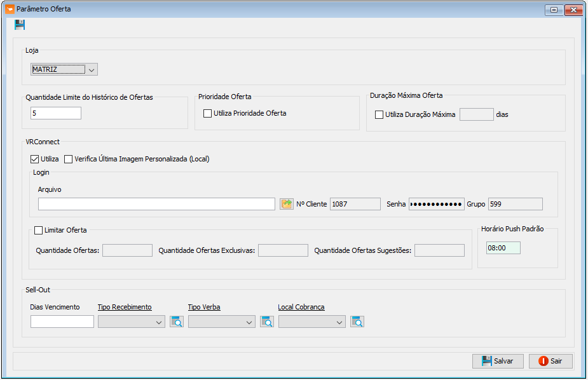Image resolution: width=588 pixels, height=380 pixels.
Task: Follow the Tipo Verba underlined label
Action: click(204, 307)
